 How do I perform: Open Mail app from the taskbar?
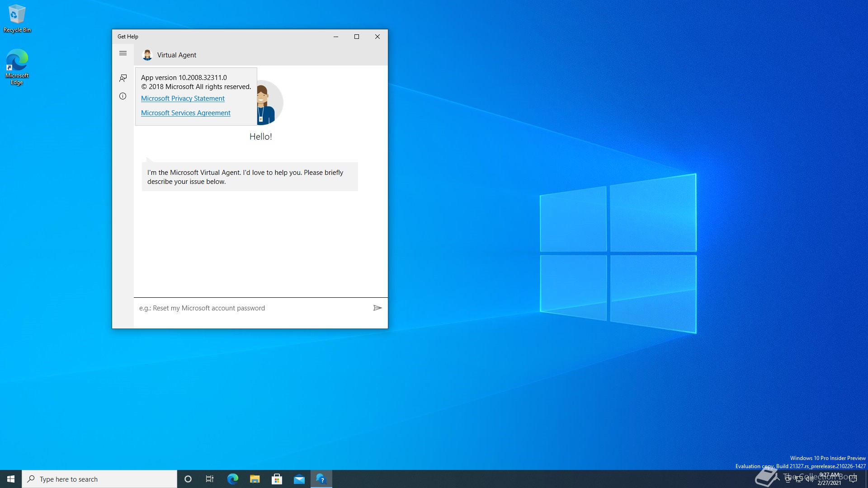pyautogui.click(x=299, y=479)
